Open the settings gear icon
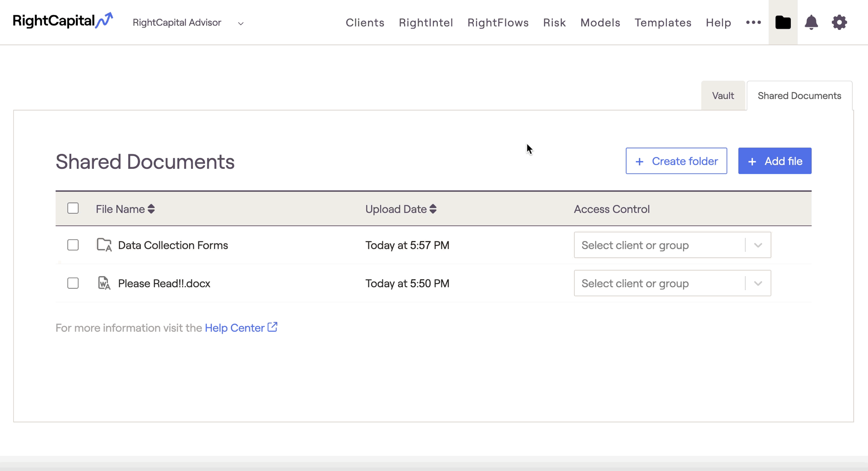The width and height of the screenshot is (868, 471). (x=839, y=22)
